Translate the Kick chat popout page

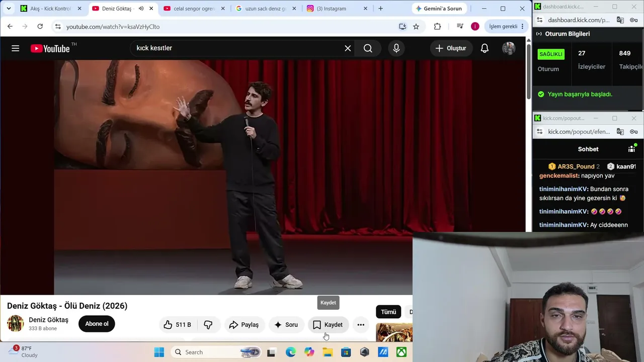pos(620,132)
